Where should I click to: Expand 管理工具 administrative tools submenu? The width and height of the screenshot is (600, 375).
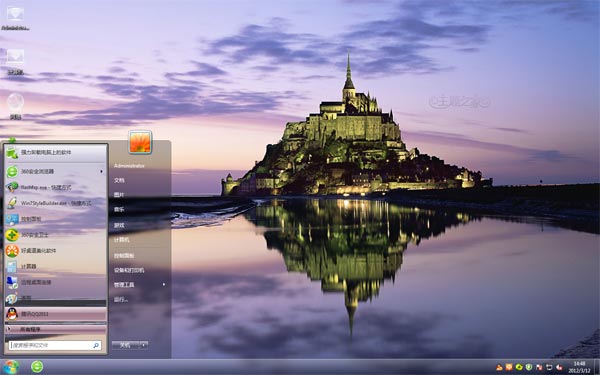click(x=140, y=285)
